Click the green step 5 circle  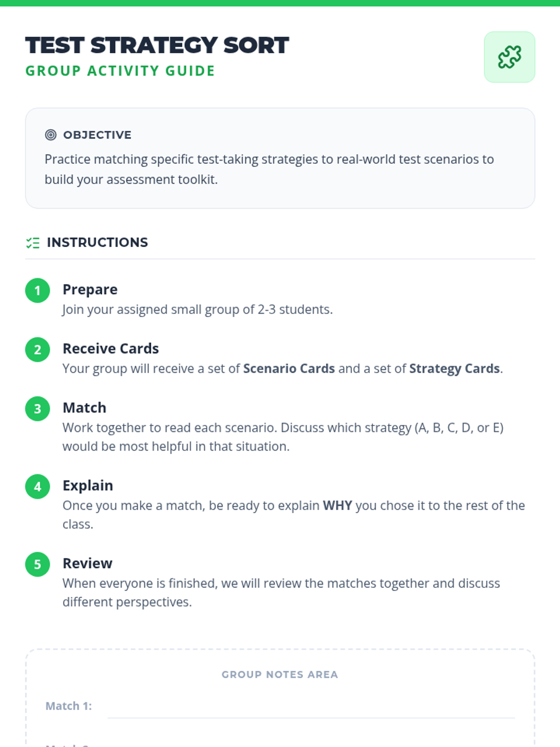(x=38, y=564)
